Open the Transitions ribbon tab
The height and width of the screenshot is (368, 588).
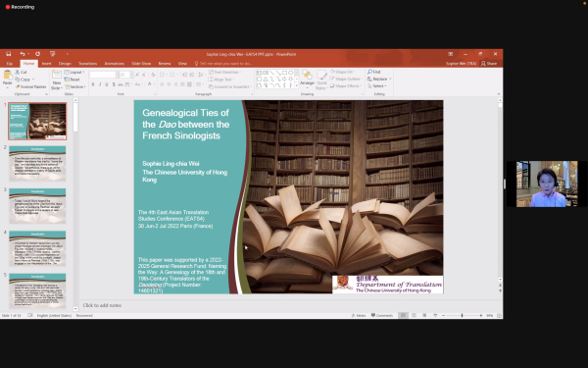(88, 64)
